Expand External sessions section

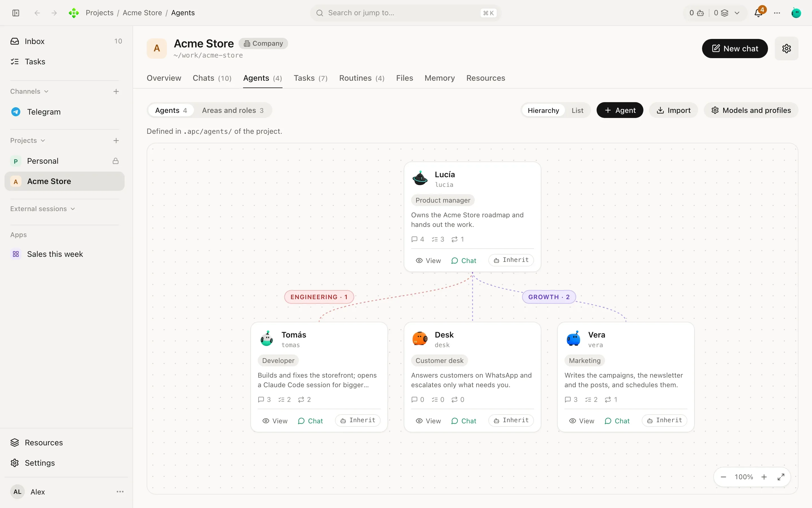42,209
